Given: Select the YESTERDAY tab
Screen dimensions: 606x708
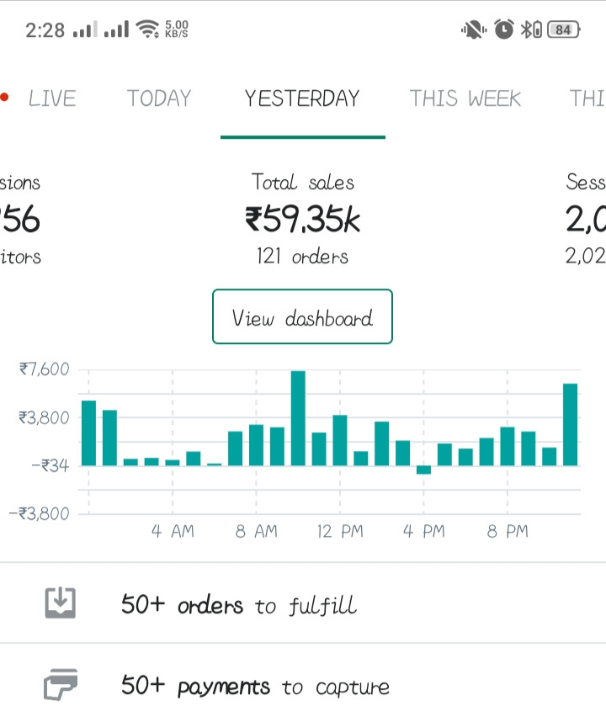Looking at the screenshot, I should point(302,98).
